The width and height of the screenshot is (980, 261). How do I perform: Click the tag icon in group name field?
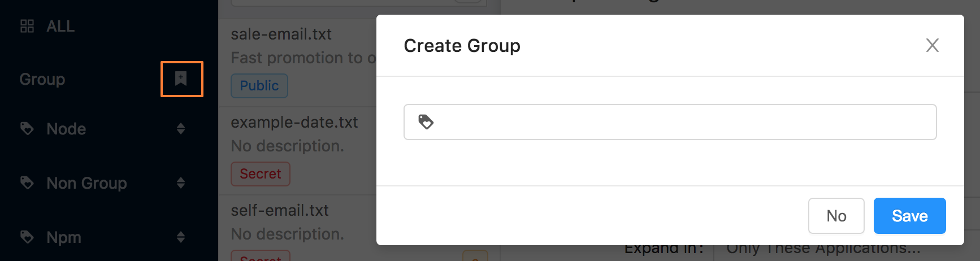click(x=426, y=121)
